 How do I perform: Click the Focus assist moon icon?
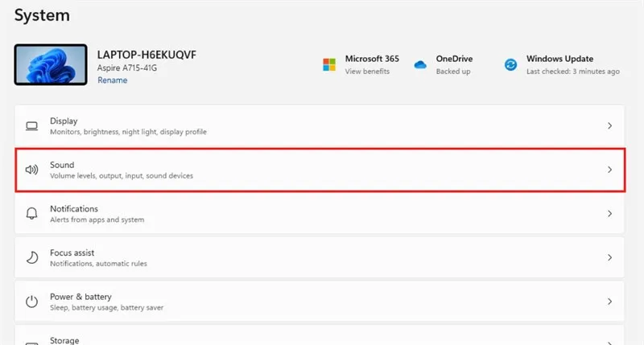coord(32,257)
